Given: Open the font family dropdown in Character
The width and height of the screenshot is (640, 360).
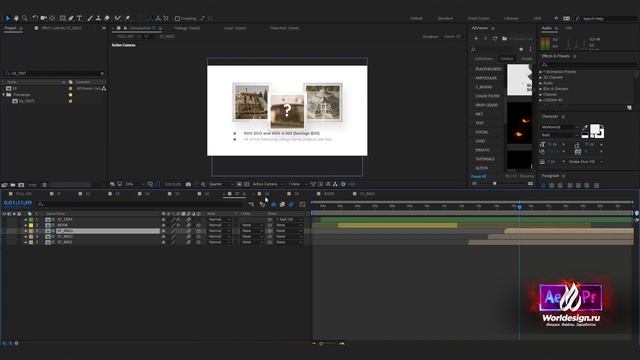Looking at the screenshot, I should click(x=559, y=127).
